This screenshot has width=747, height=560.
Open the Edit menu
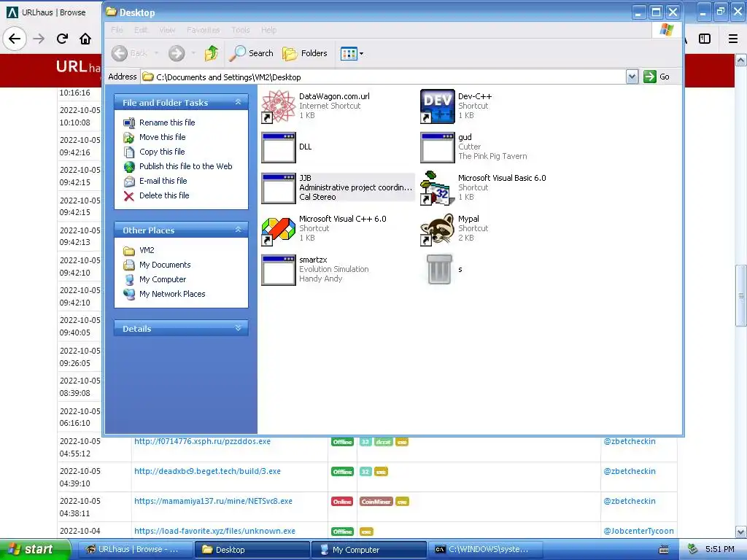[141, 30]
